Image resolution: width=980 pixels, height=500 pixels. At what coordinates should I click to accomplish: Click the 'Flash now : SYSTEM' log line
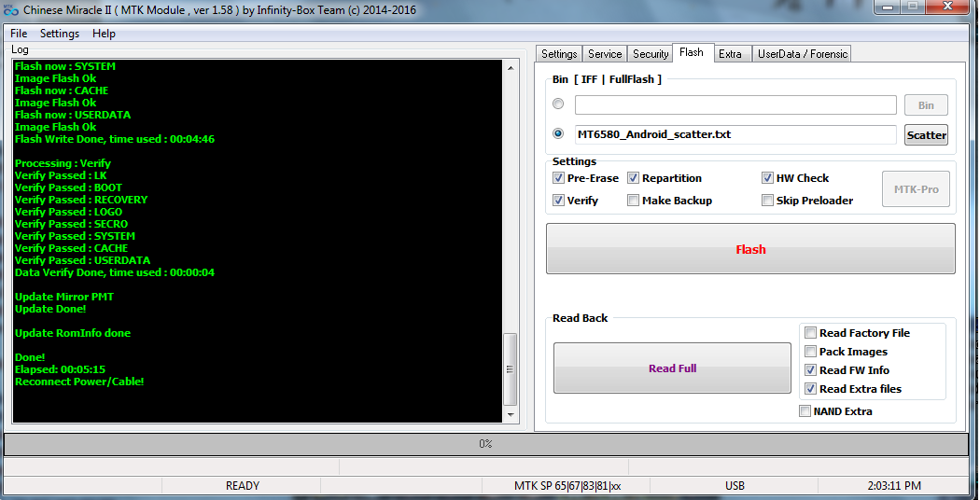coord(65,66)
